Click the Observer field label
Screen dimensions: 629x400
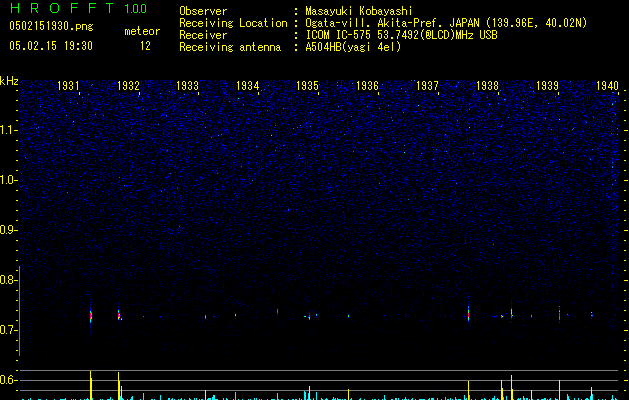[x=203, y=11]
